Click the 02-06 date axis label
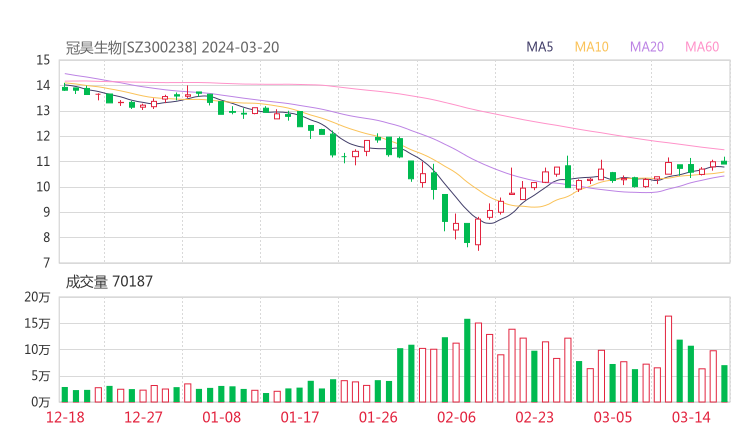Image resolution: width=740 pixels, height=440 pixels. click(x=456, y=417)
